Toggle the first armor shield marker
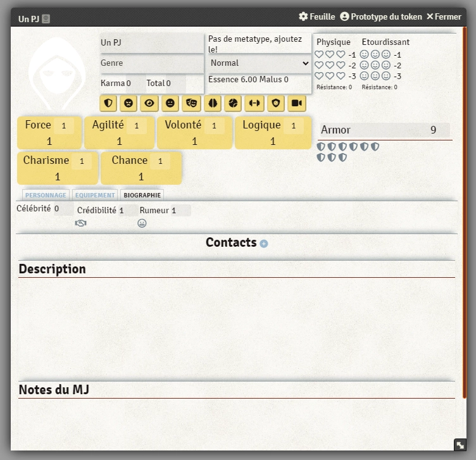The width and height of the screenshot is (476, 460). 321,147
